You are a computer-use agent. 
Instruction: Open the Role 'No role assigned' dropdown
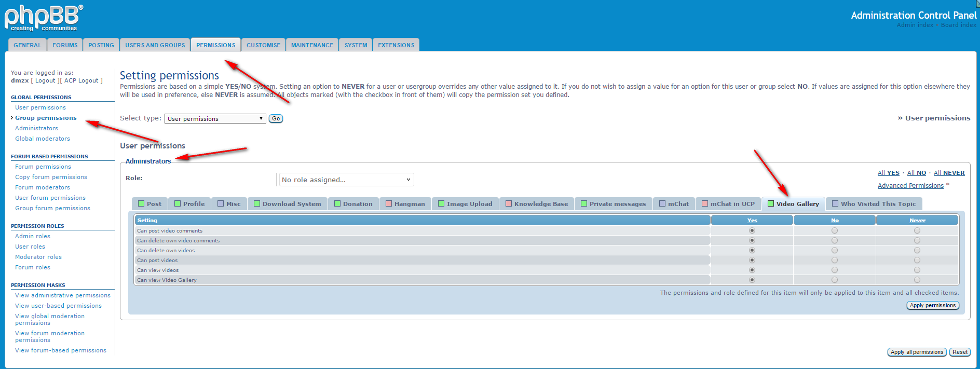point(346,180)
